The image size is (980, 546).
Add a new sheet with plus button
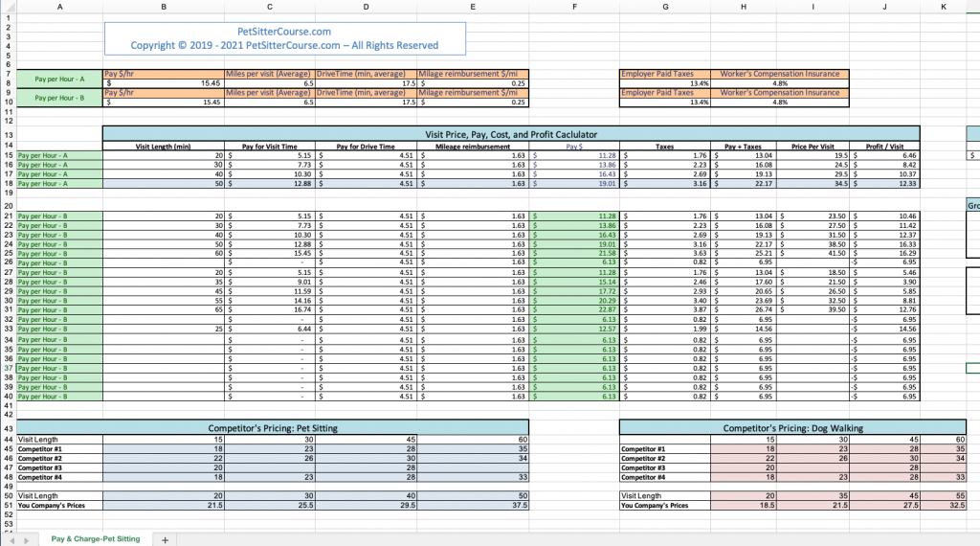[x=165, y=539]
